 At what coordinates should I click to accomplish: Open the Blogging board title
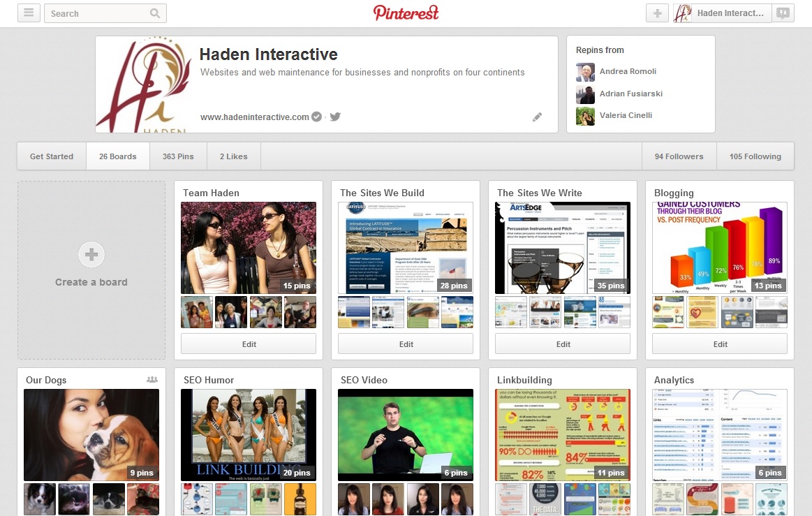pos(674,193)
